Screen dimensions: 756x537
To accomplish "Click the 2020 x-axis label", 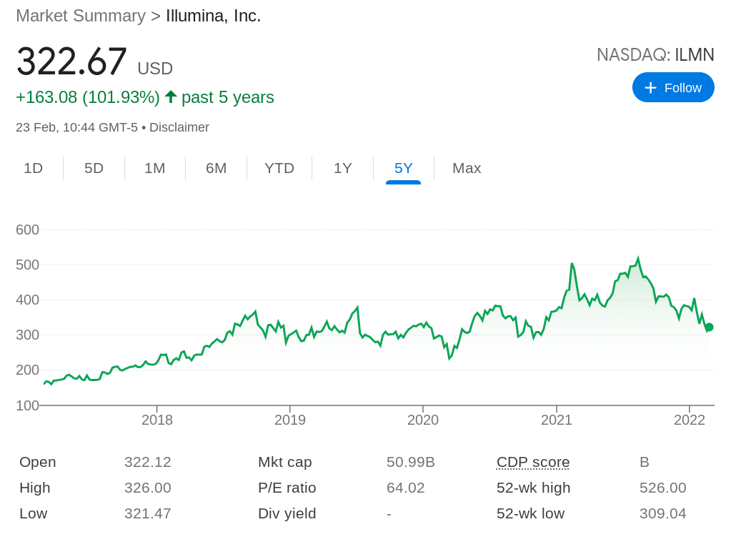I will [423, 420].
